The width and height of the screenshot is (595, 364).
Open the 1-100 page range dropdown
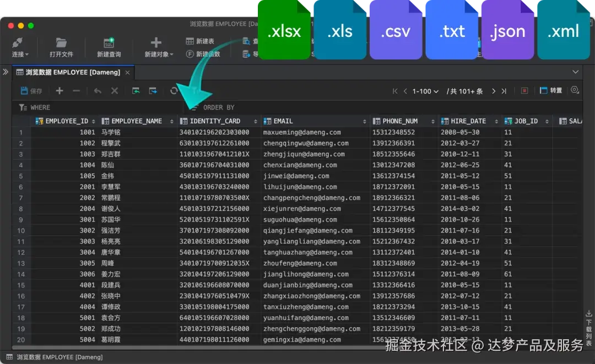coord(425,91)
